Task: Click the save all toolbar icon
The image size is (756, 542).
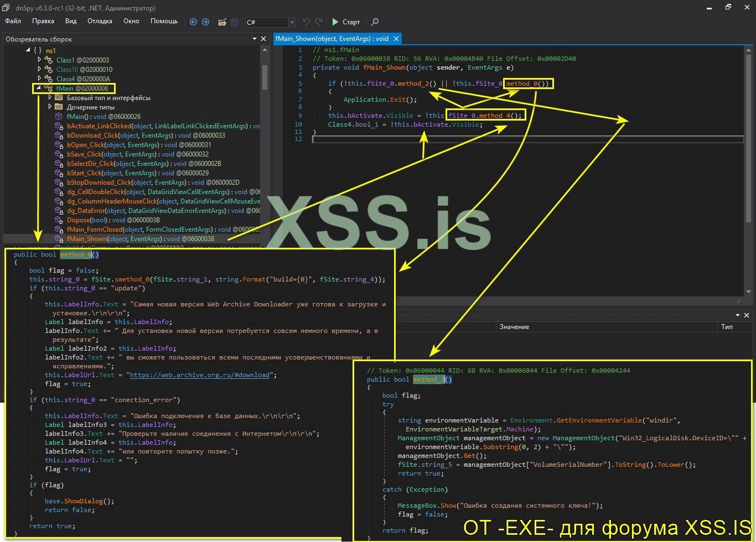Action: coord(235,22)
